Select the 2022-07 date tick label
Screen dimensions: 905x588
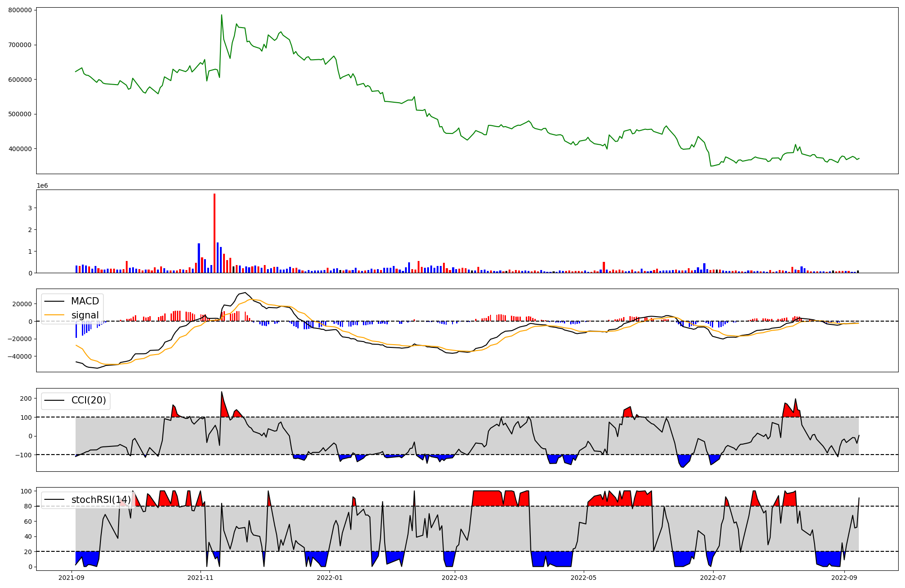pos(713,577)
